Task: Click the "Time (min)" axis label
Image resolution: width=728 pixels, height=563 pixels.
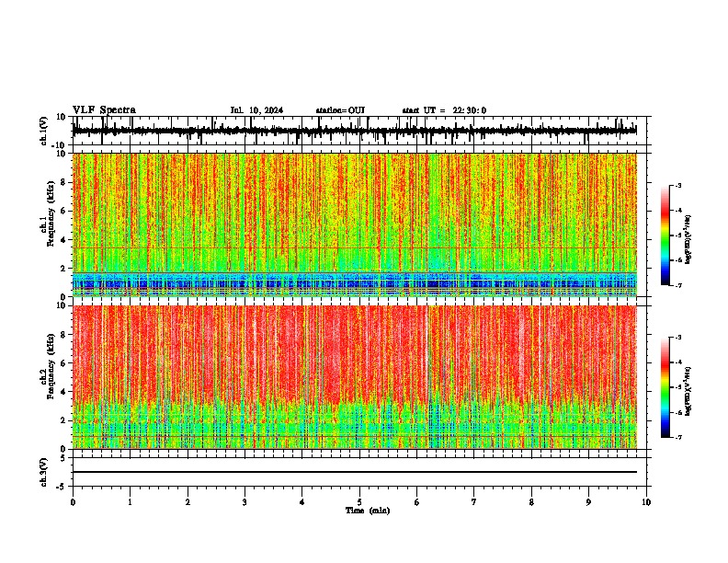Action: pyautogui.click(x=368, y=511)
